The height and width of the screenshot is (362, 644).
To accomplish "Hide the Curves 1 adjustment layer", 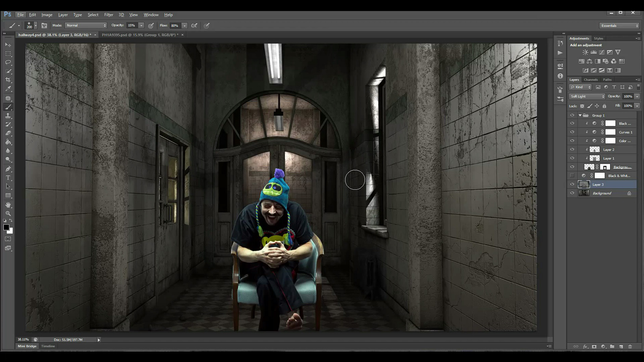I will tap(572, 132).
